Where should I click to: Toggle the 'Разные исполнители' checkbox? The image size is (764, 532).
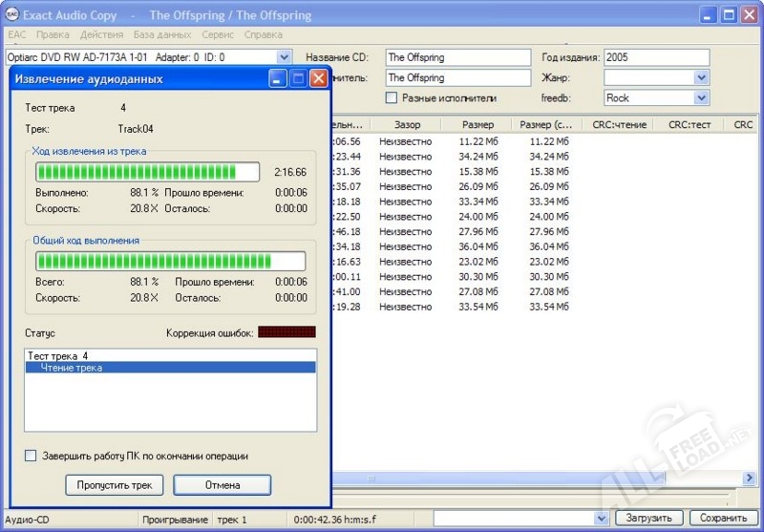tap(392, 97)
